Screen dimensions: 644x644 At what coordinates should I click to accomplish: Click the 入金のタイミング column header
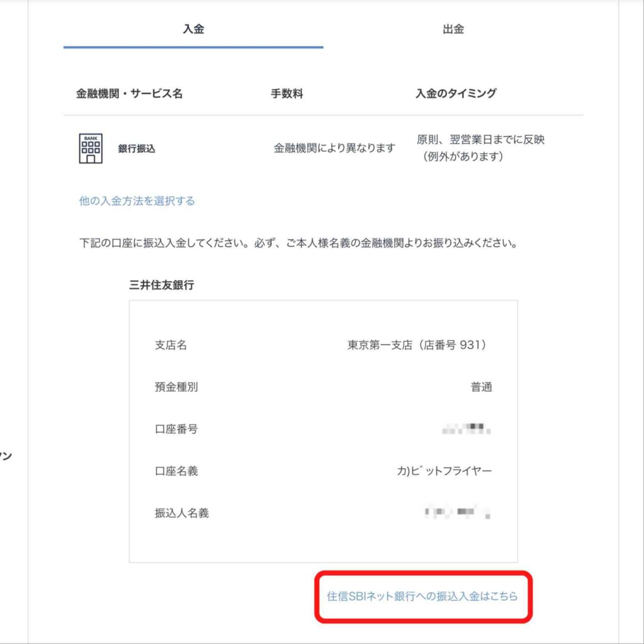pyautogui.click(x=456, y=94)
